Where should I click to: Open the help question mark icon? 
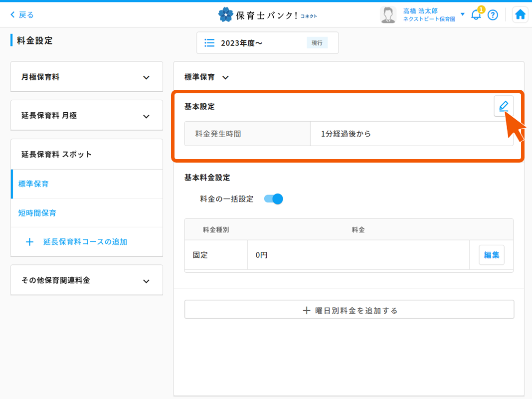pyautogui.click(x=493, y=15)
